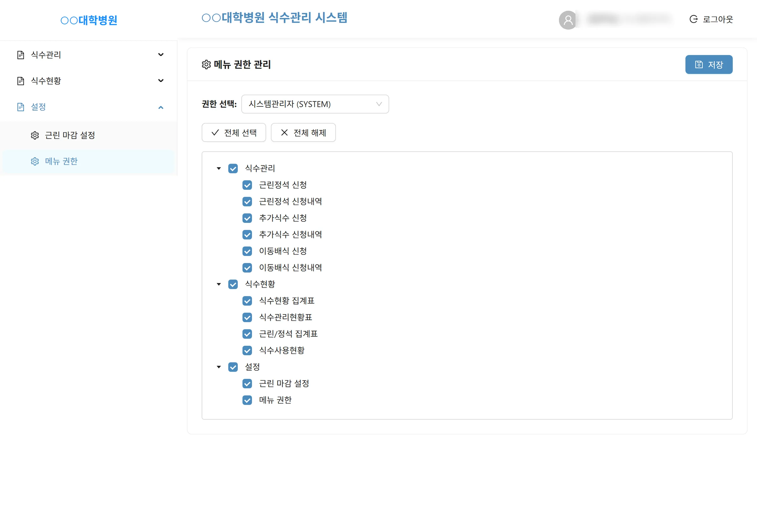Click the 로그아웃 link
The image size is (757, 532).
tap(711, 19)
